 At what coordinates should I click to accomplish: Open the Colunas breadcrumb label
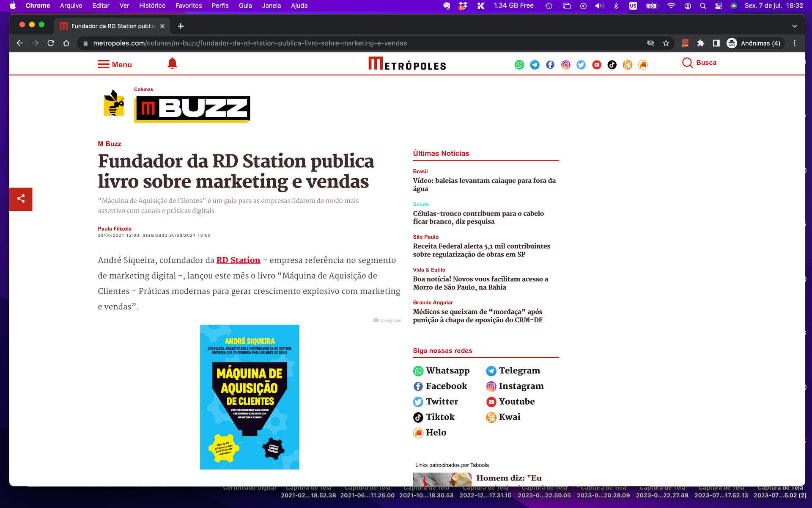point(143,89)
